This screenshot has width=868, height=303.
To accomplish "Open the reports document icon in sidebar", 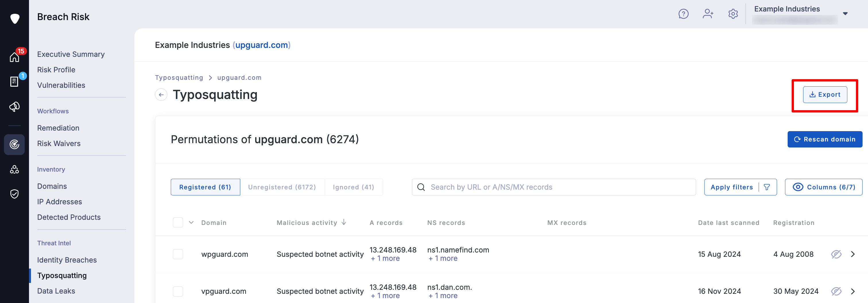I will tap(14, 81).
